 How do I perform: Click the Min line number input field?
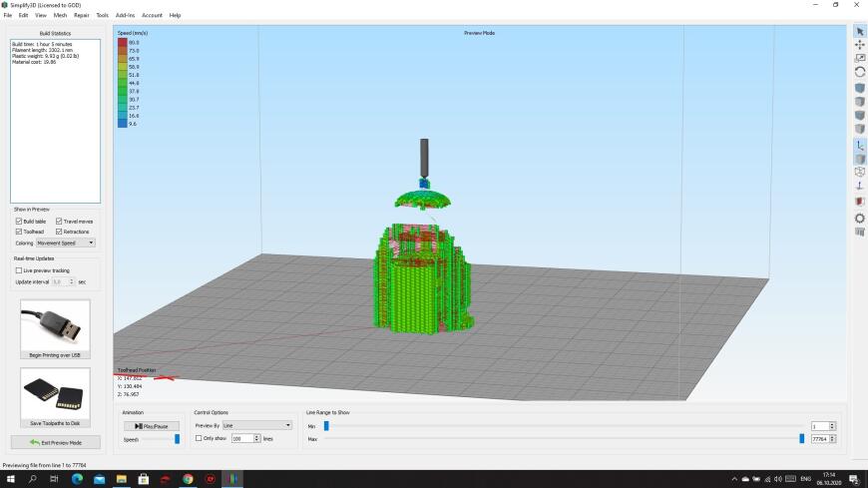820,426
